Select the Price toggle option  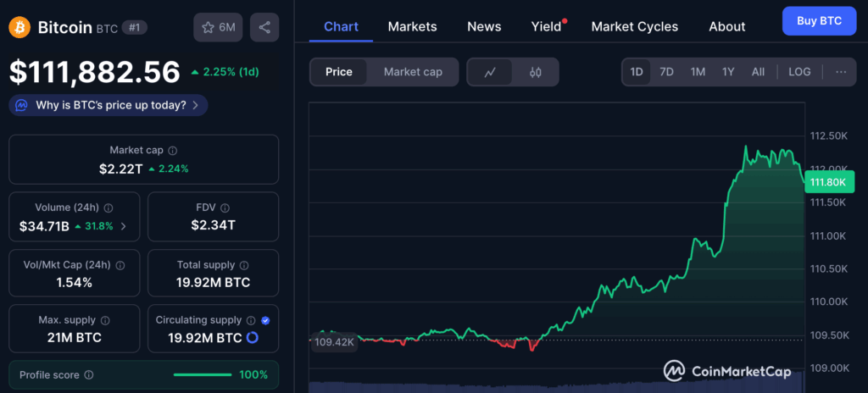pyautogui.click(x=338, y=72)
